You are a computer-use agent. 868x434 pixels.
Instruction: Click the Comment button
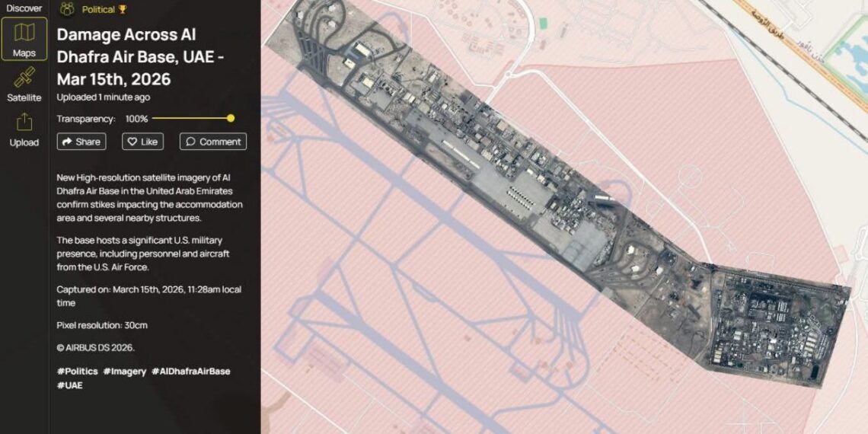[x=213, y=142]
